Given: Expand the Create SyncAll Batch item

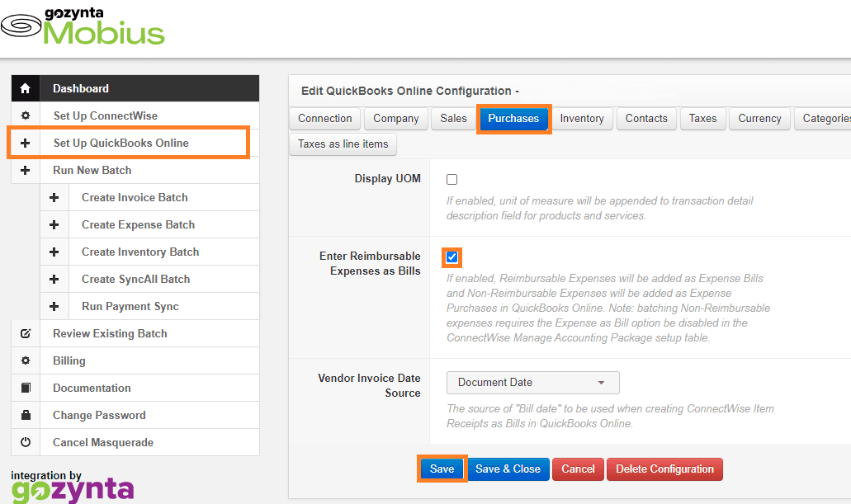Looking at the screenshot, I should point(135,279).
